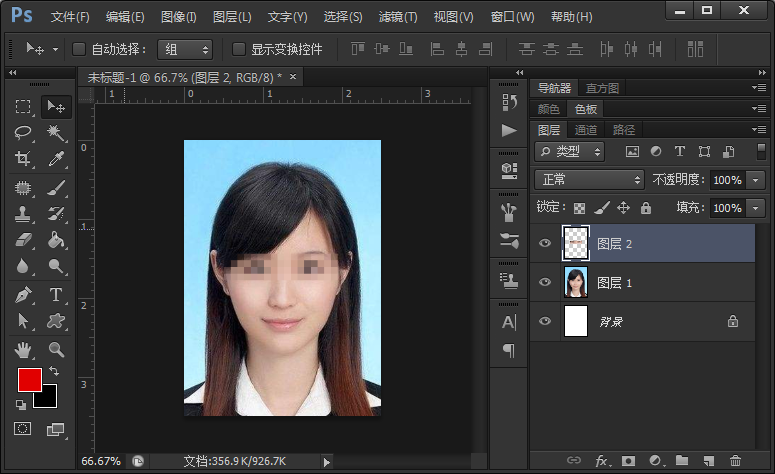Close the 未标题-1 document tab
Screen dimensions: 775x474
(293, 77)
